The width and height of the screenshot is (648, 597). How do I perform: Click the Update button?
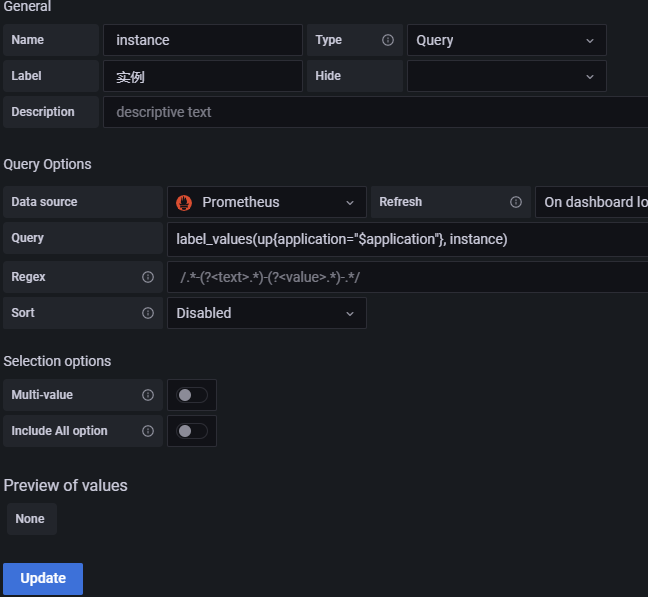coord(43,578)
